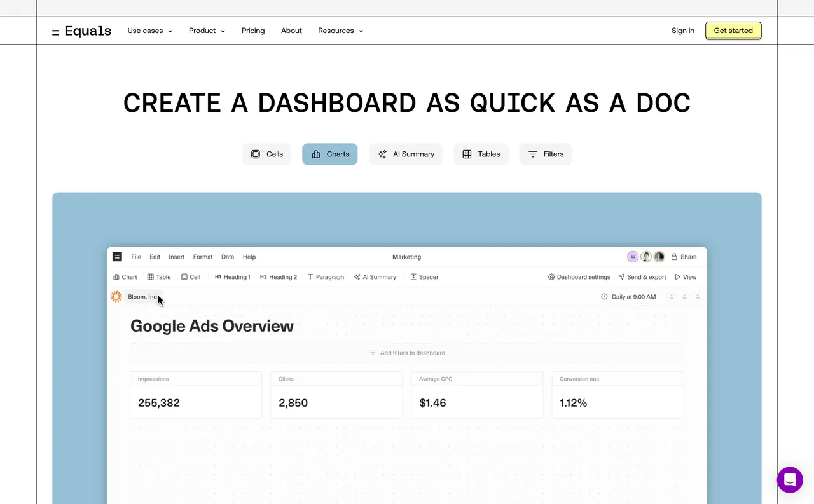Switch to the Tables feature tab

coord(481,154)
